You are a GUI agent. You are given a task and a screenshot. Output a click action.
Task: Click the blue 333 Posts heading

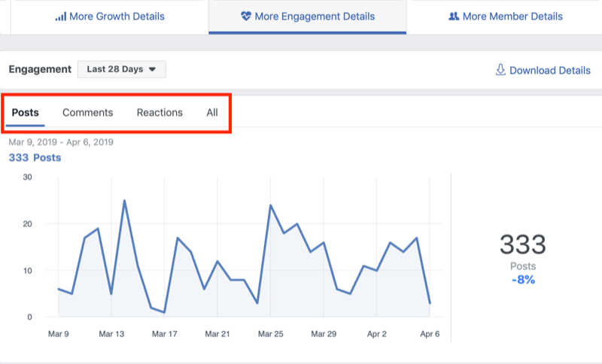click(x=35, y=158)
